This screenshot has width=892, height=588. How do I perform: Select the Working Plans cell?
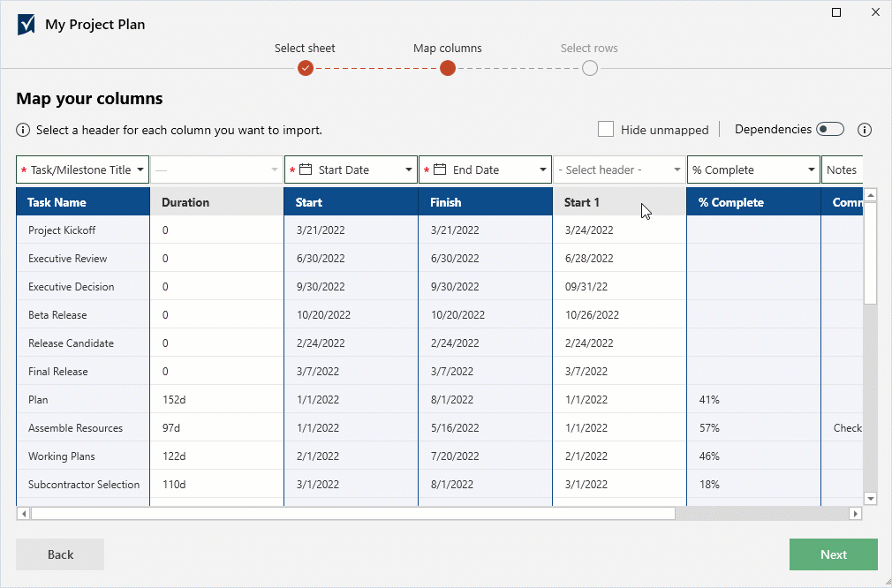[83, 456]
